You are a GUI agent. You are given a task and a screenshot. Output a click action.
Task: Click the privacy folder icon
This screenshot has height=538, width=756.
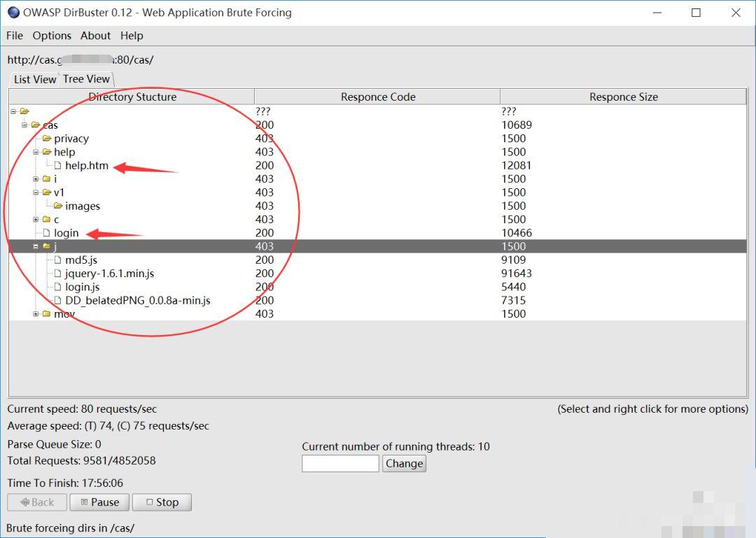[x=47, y=139]
